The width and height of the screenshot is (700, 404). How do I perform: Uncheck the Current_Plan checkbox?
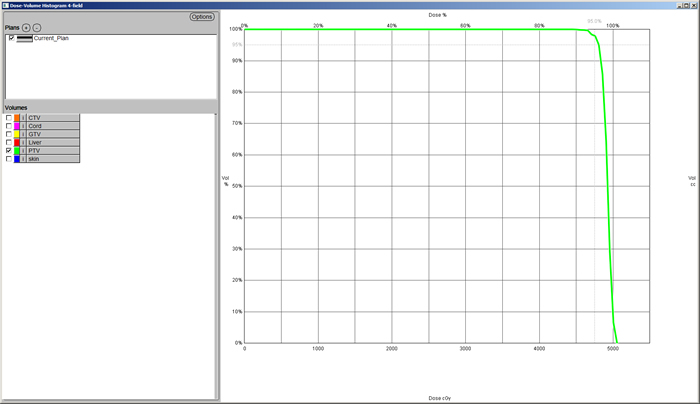[11, 38]
